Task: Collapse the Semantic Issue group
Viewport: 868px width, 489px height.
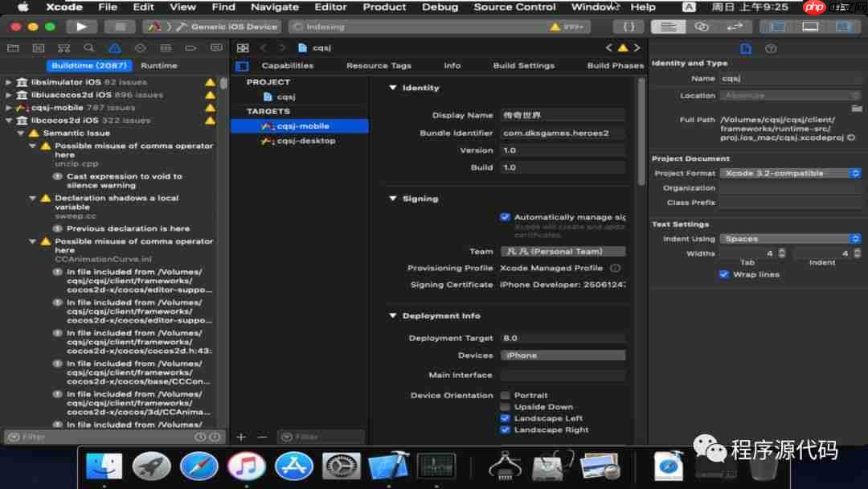Action: [20, 133]
